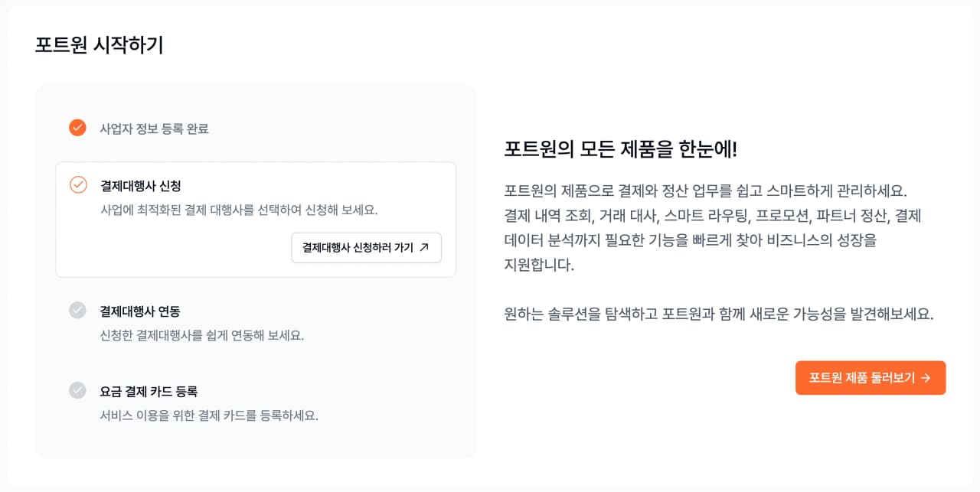Select the 사업자 정보 등록 완료 step label
Viewport: 980px width, 492px height.
tap(154, 129)
